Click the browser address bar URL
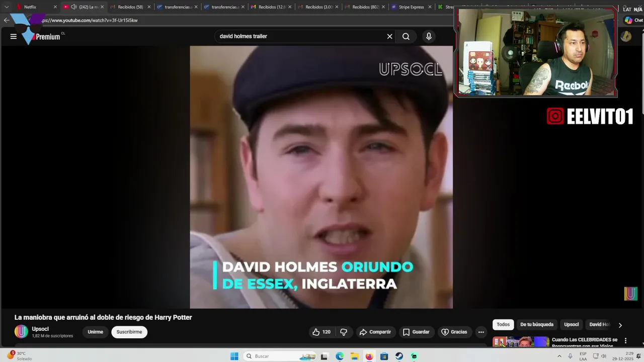Viewport: 644px width, 362px height. [x=91, y=20]
